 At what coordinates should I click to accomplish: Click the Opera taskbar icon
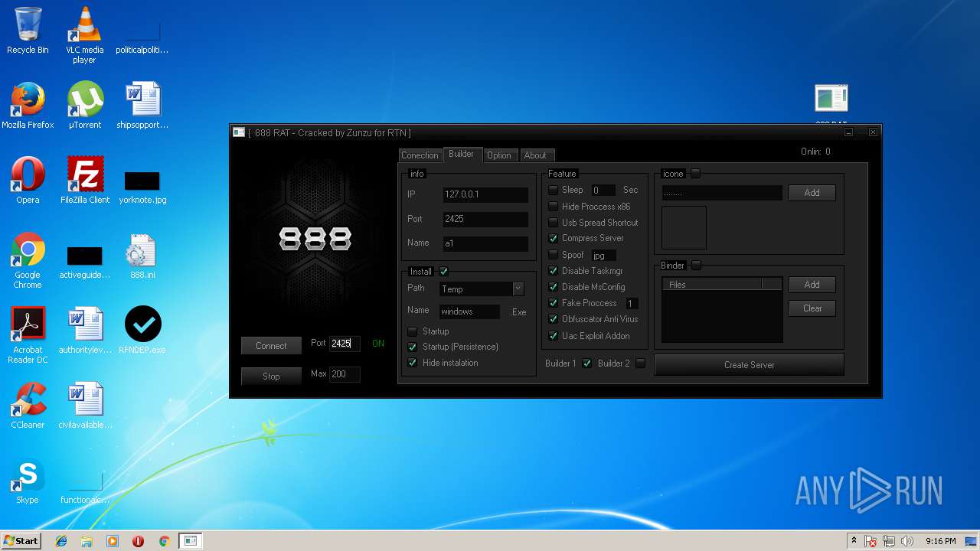pyautogui.click(x=138, y=541)
